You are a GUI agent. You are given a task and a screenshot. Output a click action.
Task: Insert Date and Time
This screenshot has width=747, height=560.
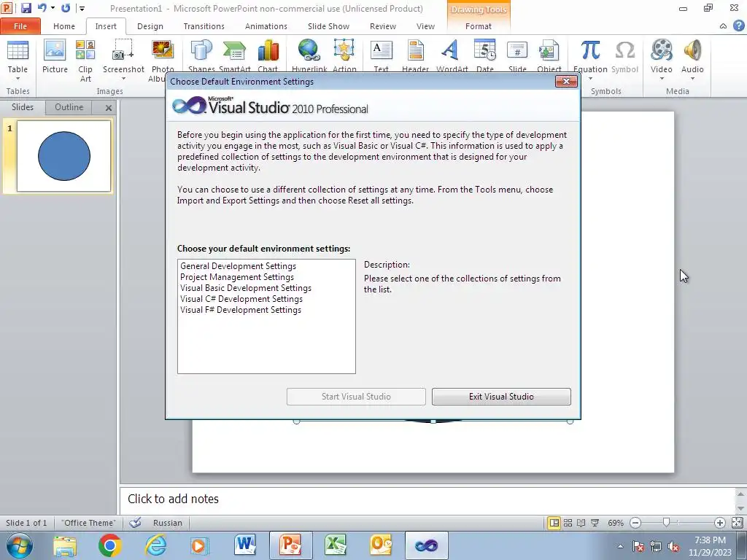(x=485, y=55)
